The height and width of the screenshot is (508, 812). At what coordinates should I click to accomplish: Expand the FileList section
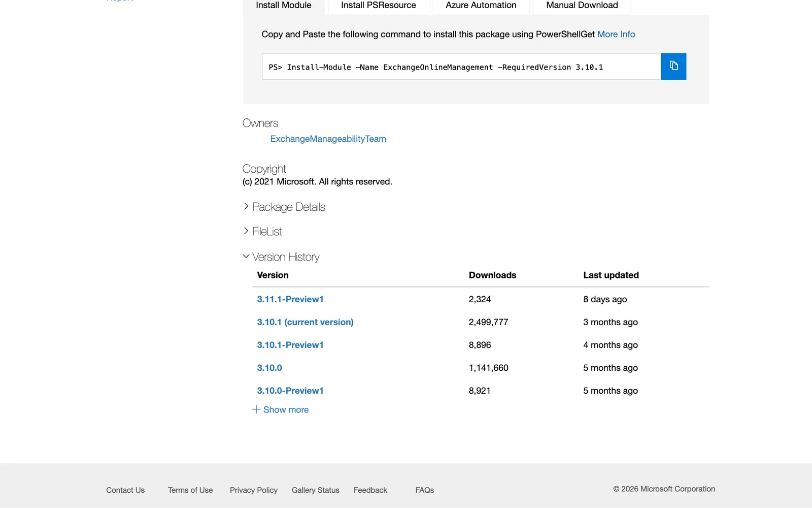(x=262, y=231)
